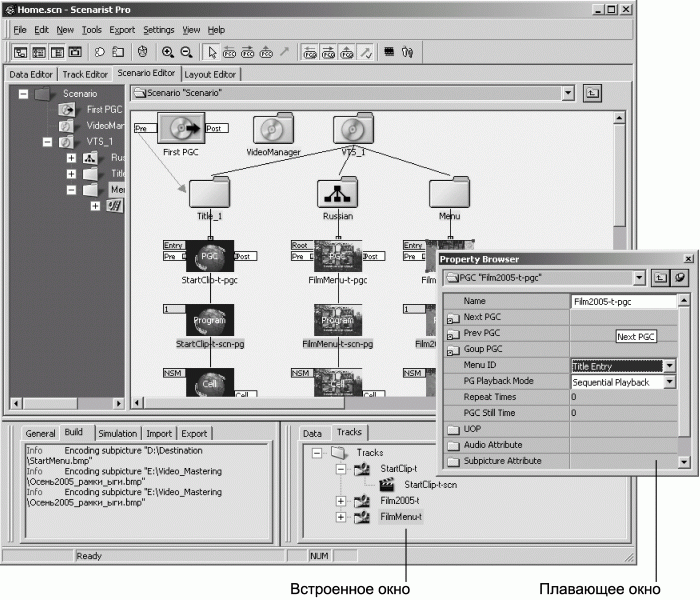Open the Menu ID dropdown

(x=669, y=366)
